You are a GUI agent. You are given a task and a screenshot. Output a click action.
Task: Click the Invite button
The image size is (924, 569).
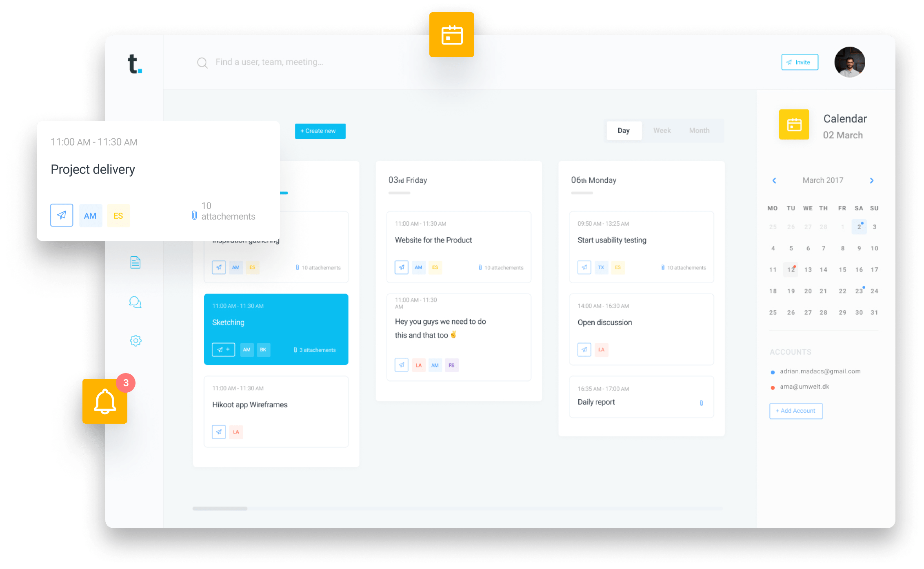tap(800, 62)
